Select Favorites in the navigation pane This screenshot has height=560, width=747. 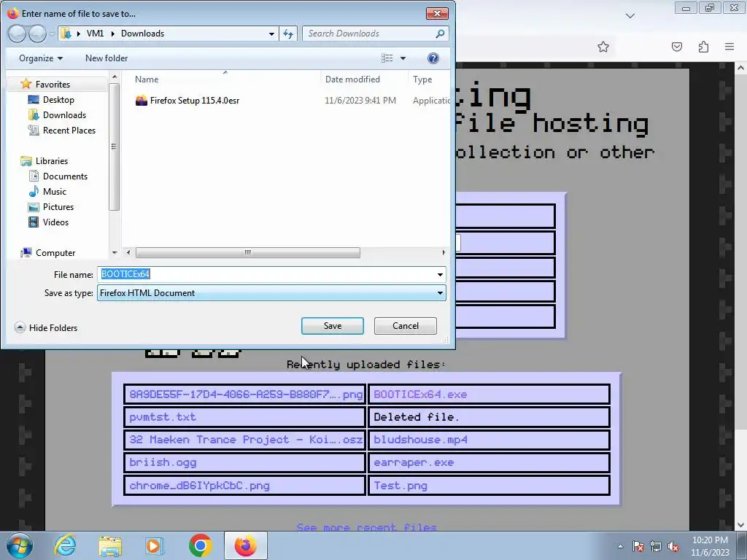[53, 85]
